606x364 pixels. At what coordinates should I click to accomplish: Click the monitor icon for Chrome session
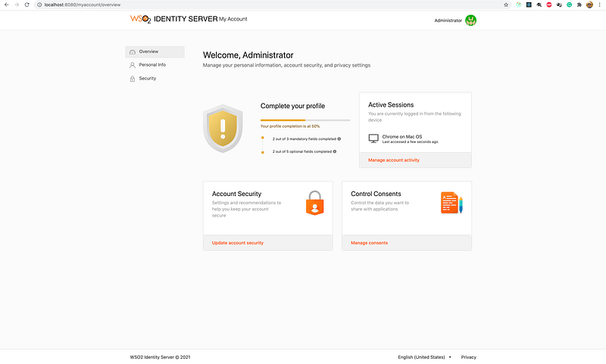[x=373, y=138]
